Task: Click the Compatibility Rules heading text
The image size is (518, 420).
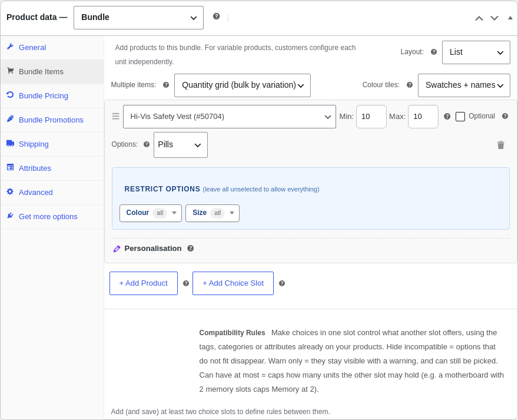Action: tap(232, 333)
